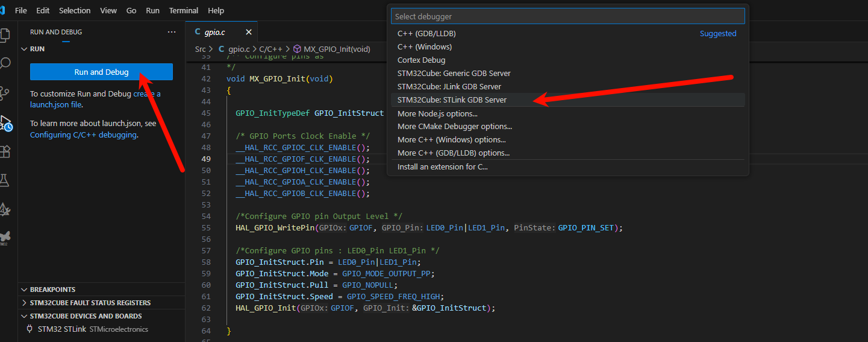Select the Run and Debug activity icon
The height and width of the screenshot is (342, 868).
tap(5, 123)
